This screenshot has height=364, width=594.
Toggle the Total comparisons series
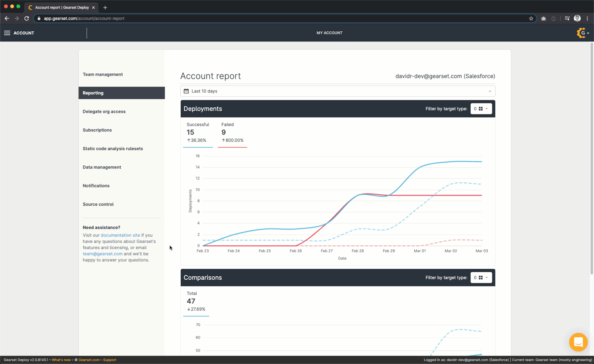pos(196,301)
